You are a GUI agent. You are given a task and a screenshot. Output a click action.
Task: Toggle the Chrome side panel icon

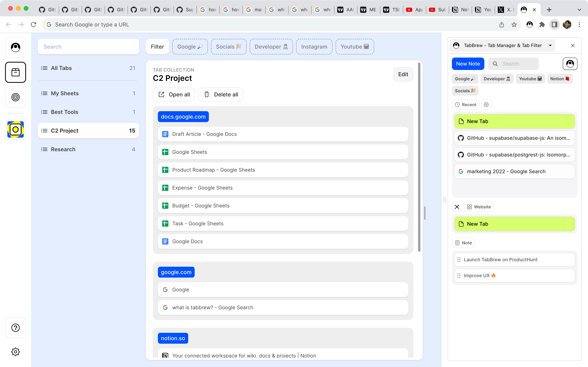(x=554, y=24)
